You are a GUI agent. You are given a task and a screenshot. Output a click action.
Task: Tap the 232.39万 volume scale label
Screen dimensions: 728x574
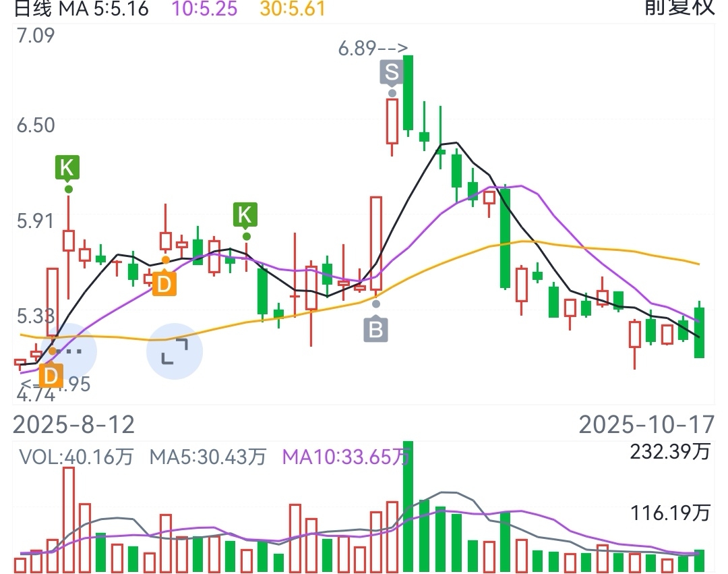670,451
